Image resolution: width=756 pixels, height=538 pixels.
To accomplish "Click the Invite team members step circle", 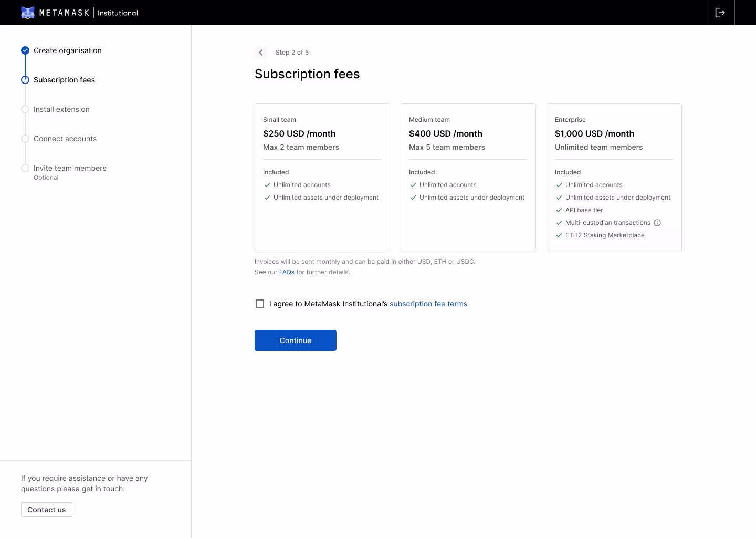I will click(x=25, y=168).
